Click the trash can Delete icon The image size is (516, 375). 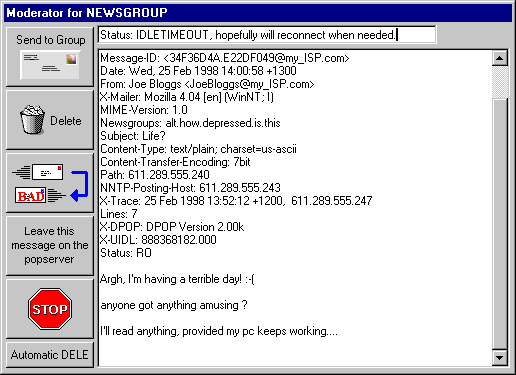tap(32, 120)
